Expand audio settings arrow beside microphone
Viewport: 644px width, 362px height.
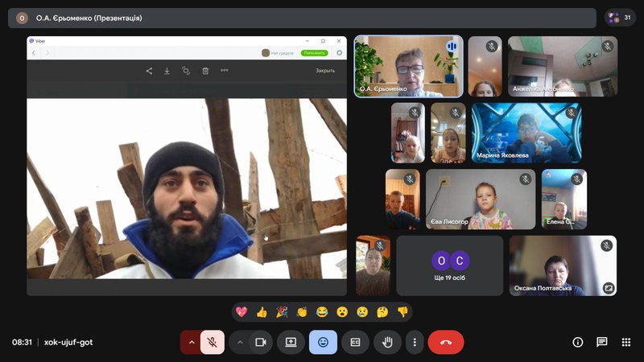pyautogui.click(x=192, y=342)
